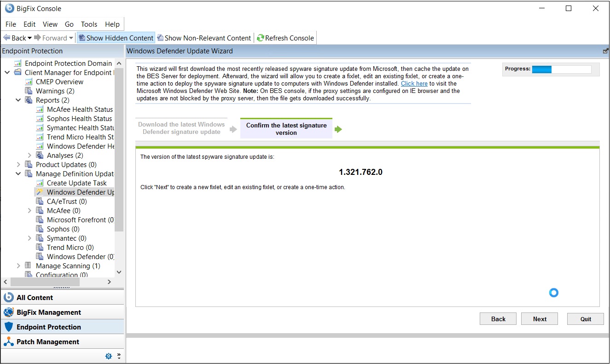The height and width of the screenshot is (364, 610).
Task: Click Sophos Health Status report icon
Action: click(x=40, y=119)
